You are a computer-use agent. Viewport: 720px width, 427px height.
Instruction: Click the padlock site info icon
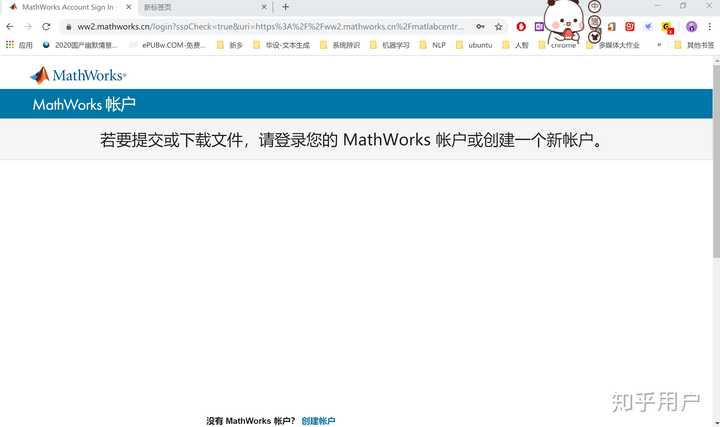(x=68, y=27)
